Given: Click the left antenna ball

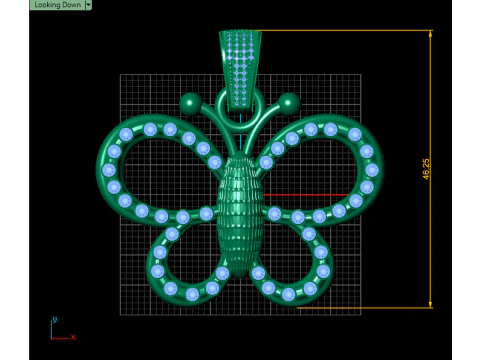Looking at the screenshot, I should coord(190,104).
